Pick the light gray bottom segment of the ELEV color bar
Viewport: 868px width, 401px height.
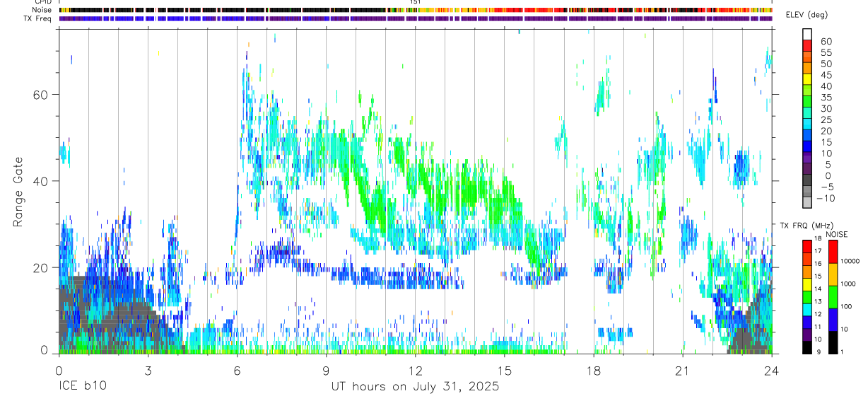(x=807, y=201)
